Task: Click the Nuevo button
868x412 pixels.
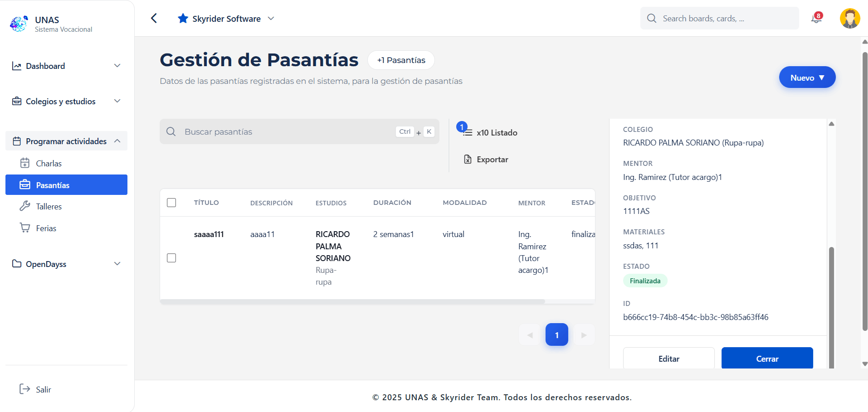Action: 807,78
